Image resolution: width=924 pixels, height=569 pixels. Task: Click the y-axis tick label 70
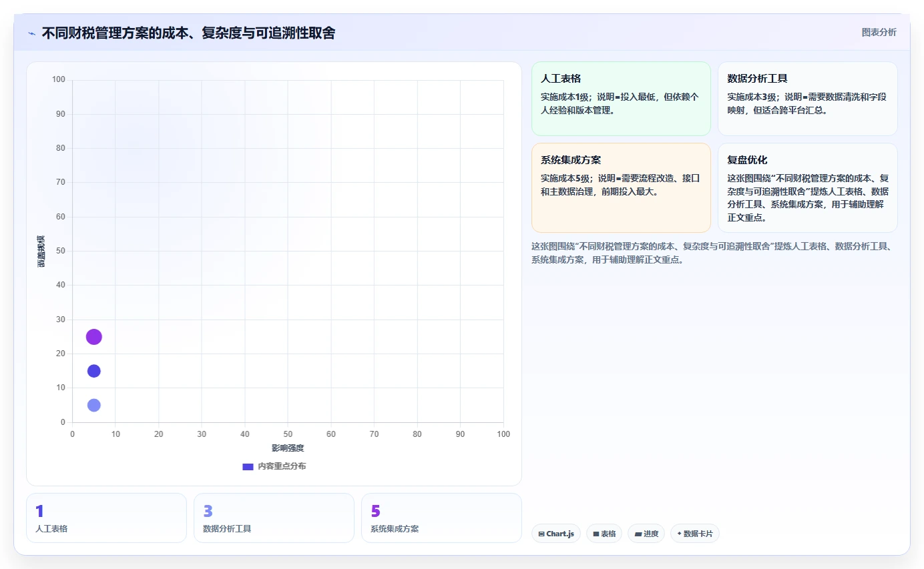click(61, 183)
